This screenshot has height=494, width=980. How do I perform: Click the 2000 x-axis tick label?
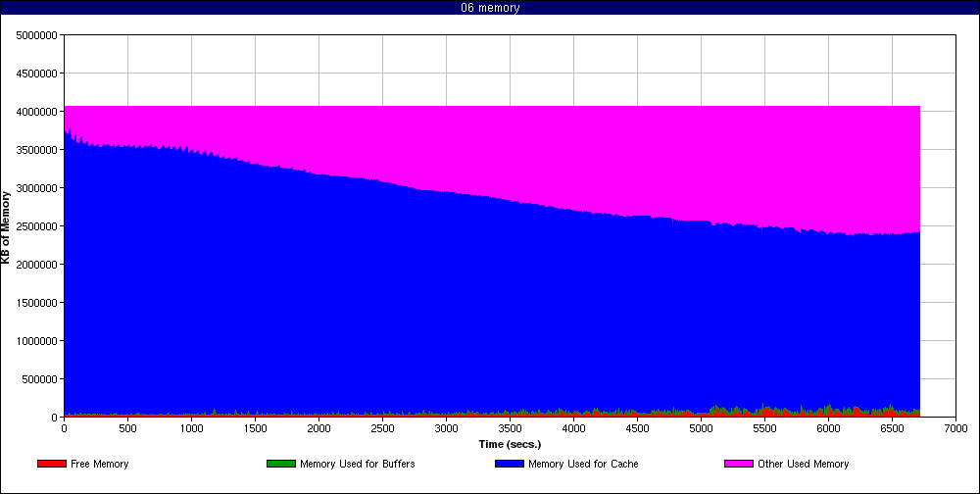coord(318,428)
